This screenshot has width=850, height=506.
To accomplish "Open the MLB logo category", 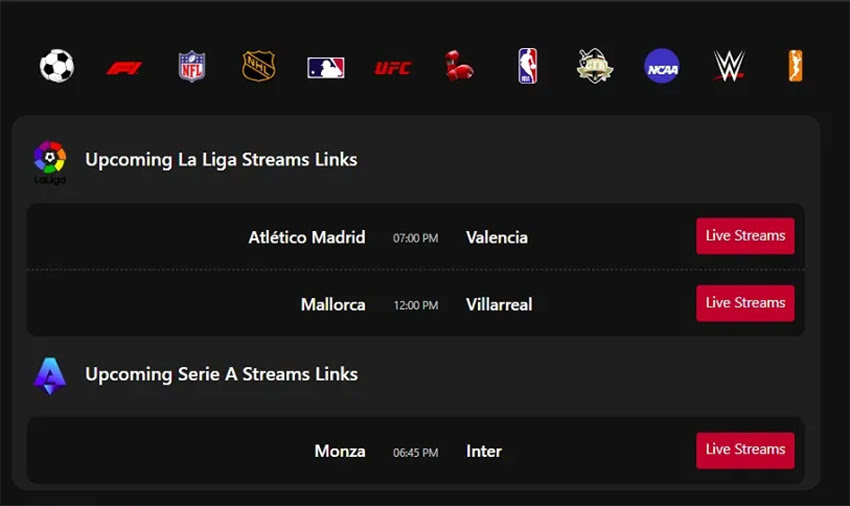I will (x=326, y=68).
